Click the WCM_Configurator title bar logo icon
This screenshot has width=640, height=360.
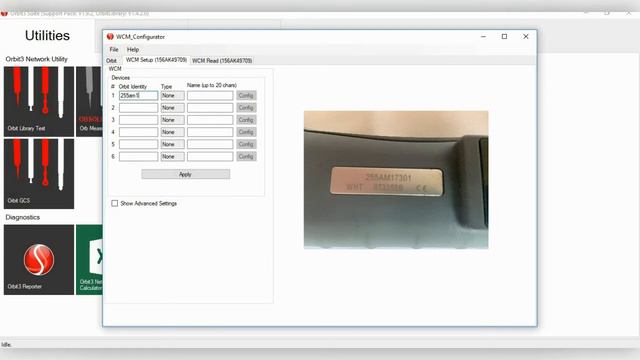(110, 36)
